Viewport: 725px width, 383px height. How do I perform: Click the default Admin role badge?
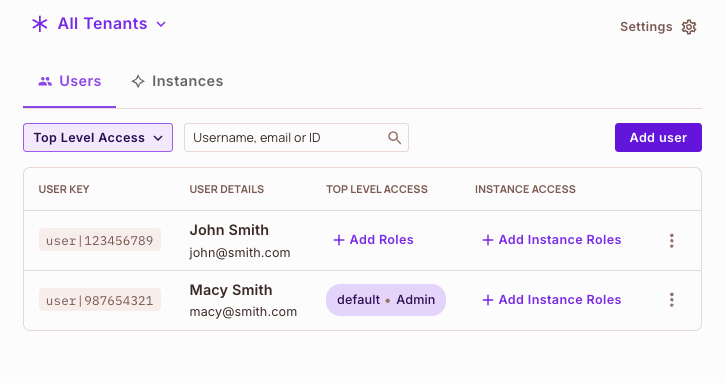coord(386,300)
